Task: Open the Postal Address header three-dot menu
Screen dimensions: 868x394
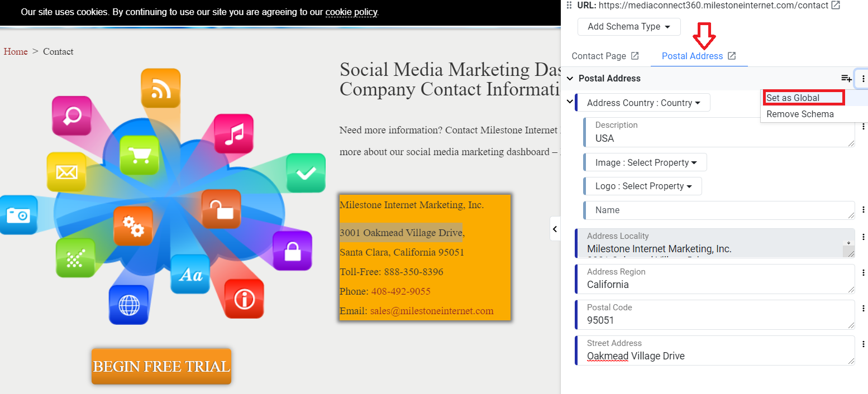Action: tap(863, 79)
